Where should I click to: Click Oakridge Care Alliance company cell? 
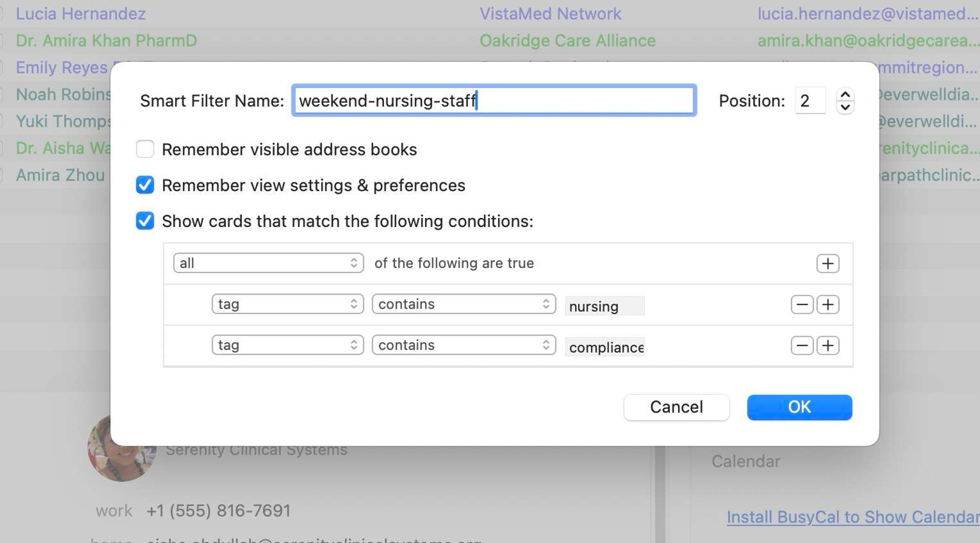point(567,40)
